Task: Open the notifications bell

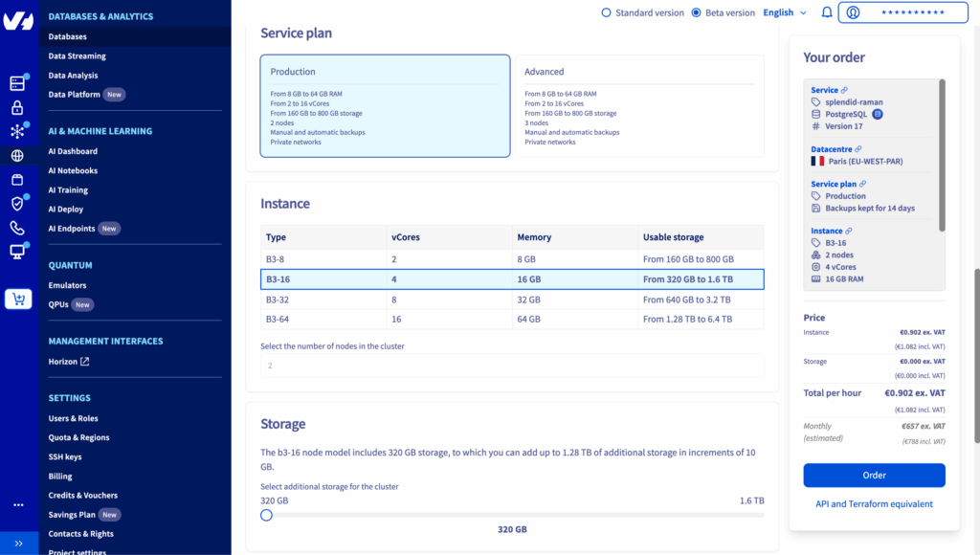Action: coord(827,12)
